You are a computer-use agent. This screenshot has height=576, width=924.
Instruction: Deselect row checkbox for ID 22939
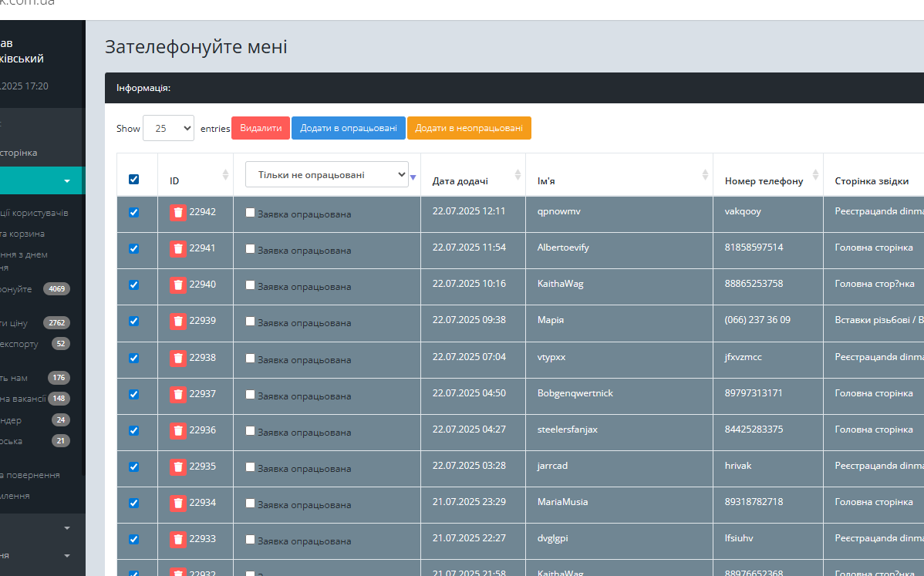click(133, 321)
